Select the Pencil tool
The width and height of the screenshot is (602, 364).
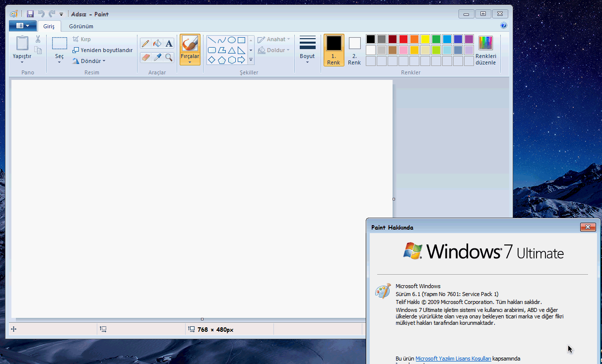point(145,44)
